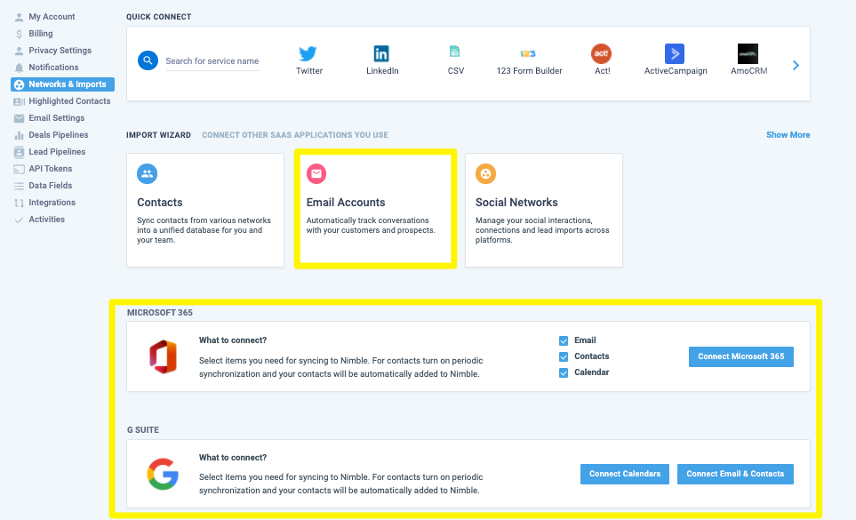Open the Social Networks card title
Viewport: 856px width, 520px height.
pyautogui.click(x=516, y=202)
